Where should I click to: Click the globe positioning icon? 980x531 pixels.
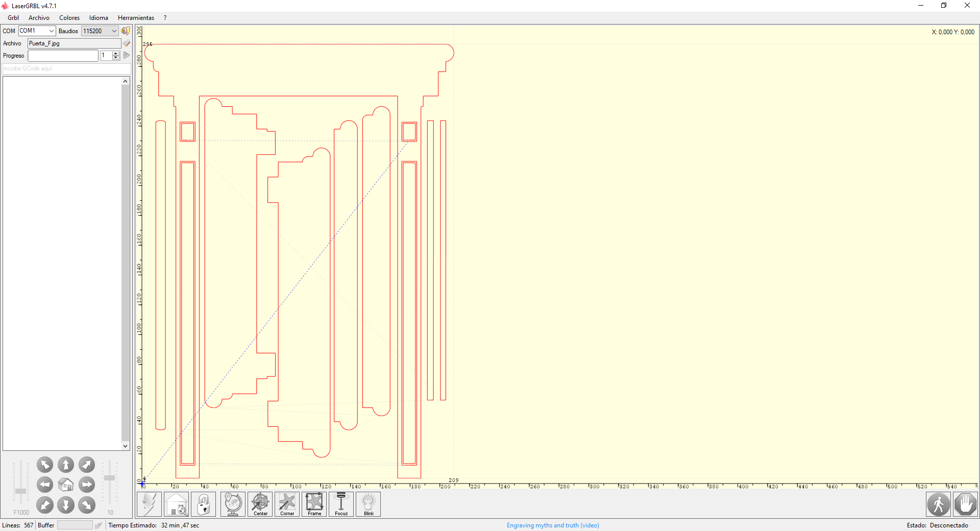click(232, 504)
